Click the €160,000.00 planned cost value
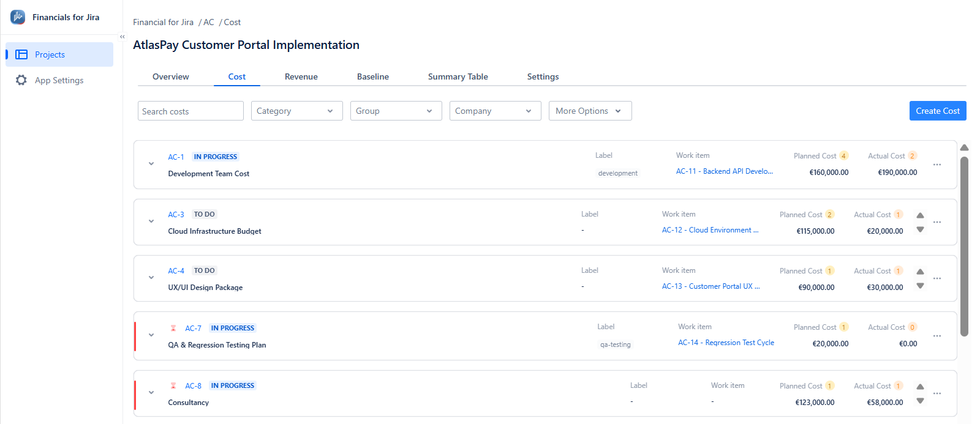Screen dimensions: 980x424 pyautogui.click(x=829, y=173)
